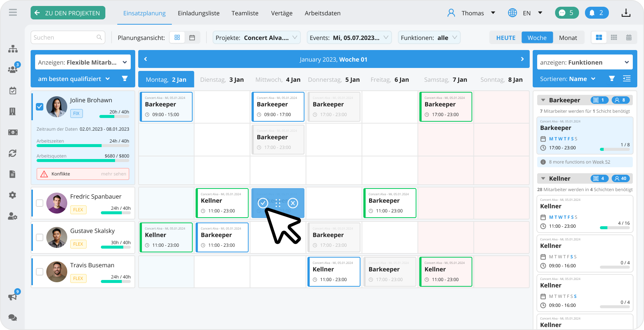Click the 'mehr sehen' conflicts link
This screenshot has width=644, height=330.
pyautogui.click(x=114, y=174)
